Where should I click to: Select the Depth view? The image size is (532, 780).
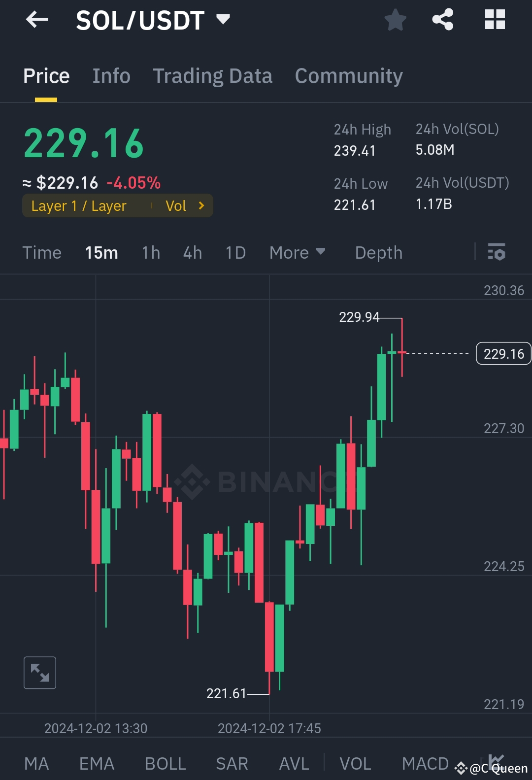point(378,252)
